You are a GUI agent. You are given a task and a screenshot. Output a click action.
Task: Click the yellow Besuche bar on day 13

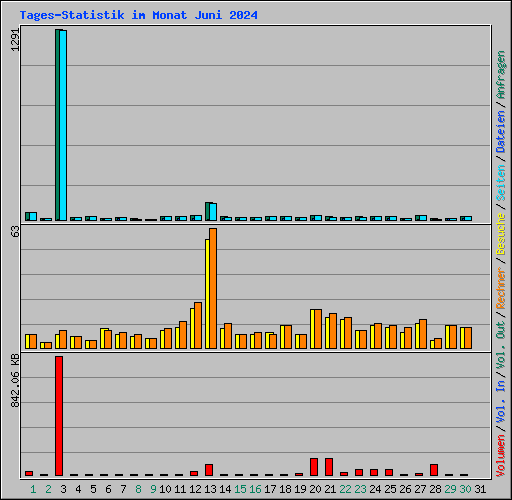point(207,294)
